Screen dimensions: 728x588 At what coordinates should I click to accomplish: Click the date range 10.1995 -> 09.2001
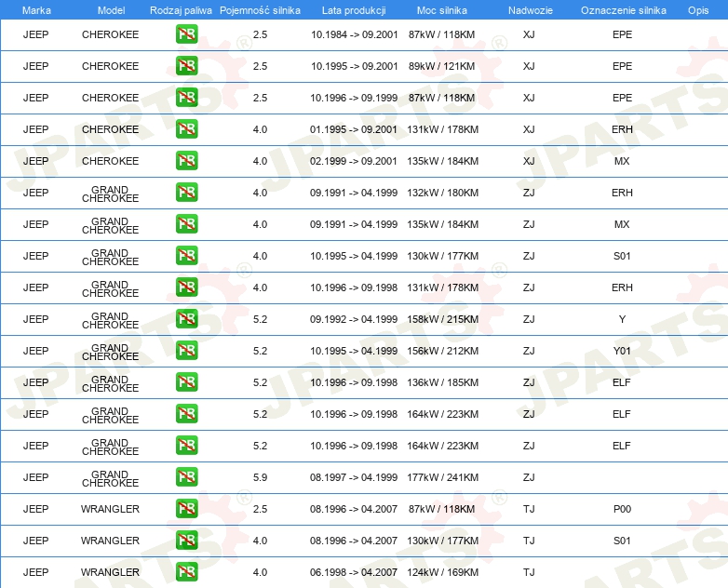[355, 66]
